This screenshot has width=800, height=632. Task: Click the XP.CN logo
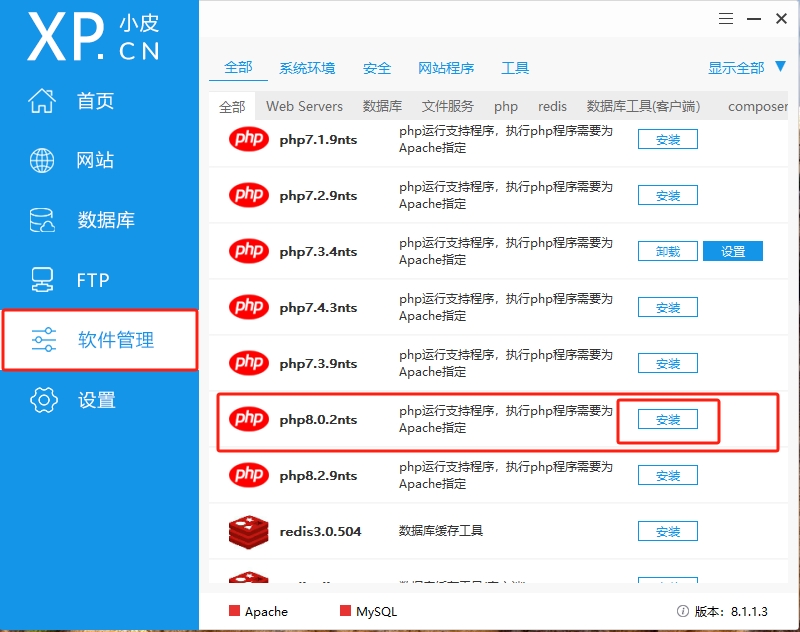pyautogui.click(x=93, y=37)
